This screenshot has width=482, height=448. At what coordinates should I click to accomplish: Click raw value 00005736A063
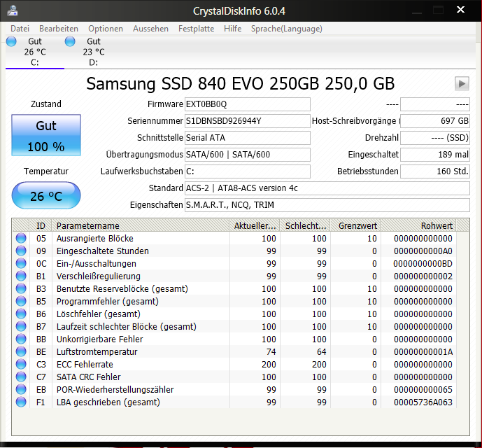point(423,402)
